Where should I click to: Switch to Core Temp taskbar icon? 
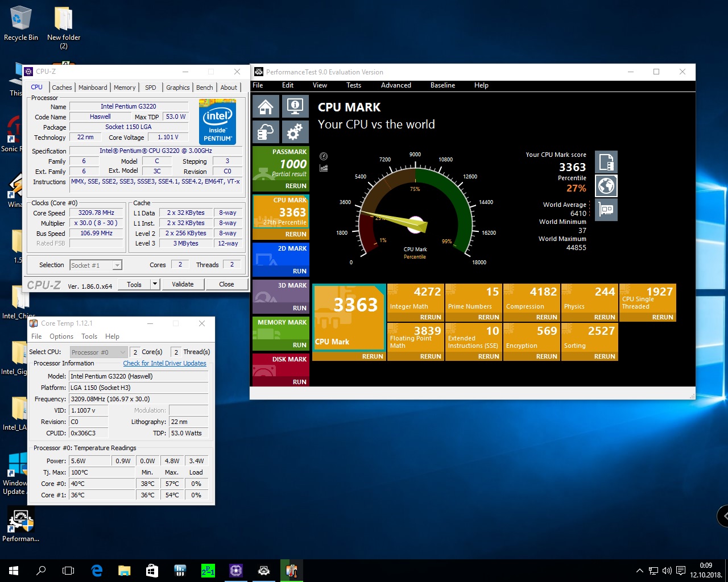292,570
